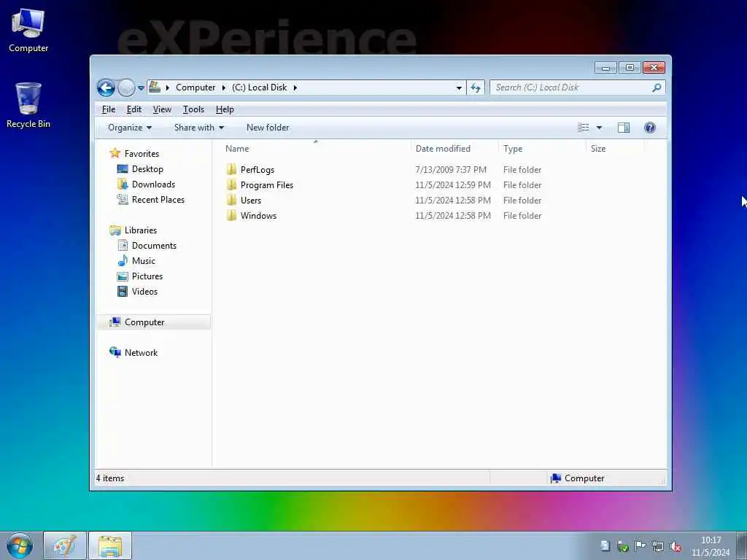Sort by the Size column
Viewport: 747px width, 560px height.
pyautogui.click(x=615, y=149)
